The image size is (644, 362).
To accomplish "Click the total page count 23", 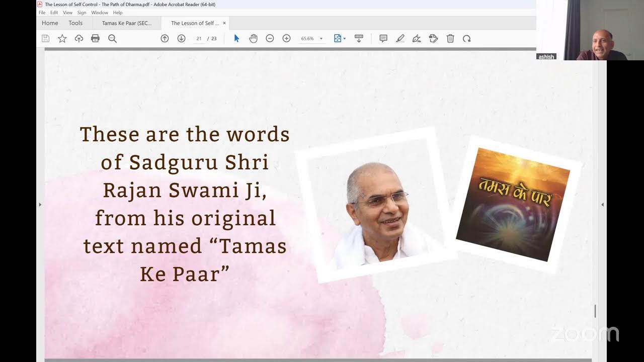I will tap(214, 39).
